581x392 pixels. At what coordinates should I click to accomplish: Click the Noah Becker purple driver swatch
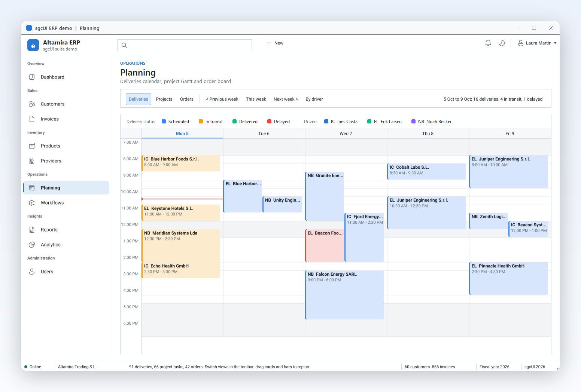click(x=413, y=122)
